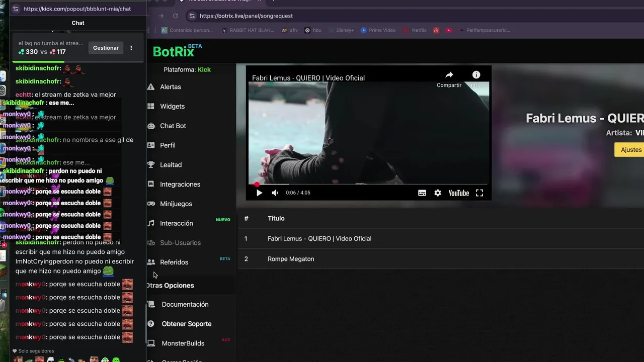Open video on YouTube via logo

[458, 193]
